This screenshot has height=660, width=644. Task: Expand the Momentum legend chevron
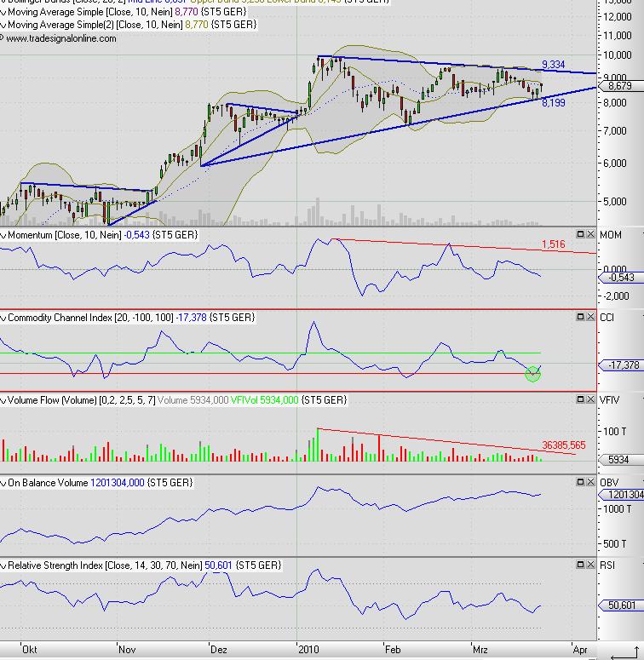tap(3, 235)
